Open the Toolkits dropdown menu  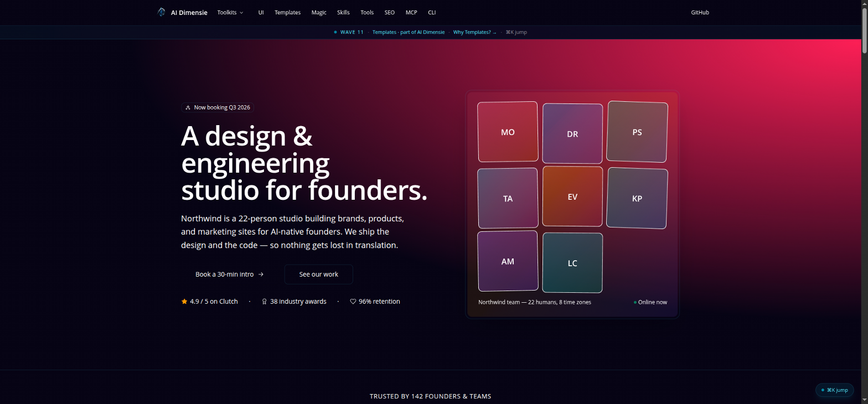point(230,12)
